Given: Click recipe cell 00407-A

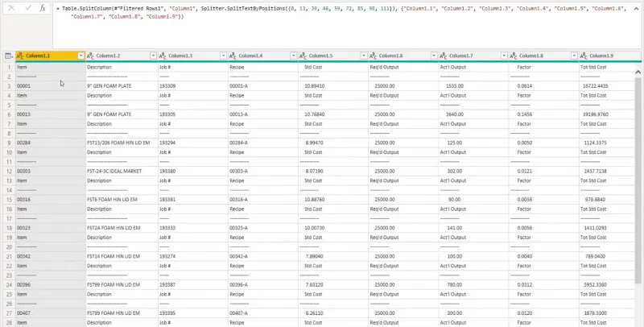Looking at the screenshot, I should [263, 313].
